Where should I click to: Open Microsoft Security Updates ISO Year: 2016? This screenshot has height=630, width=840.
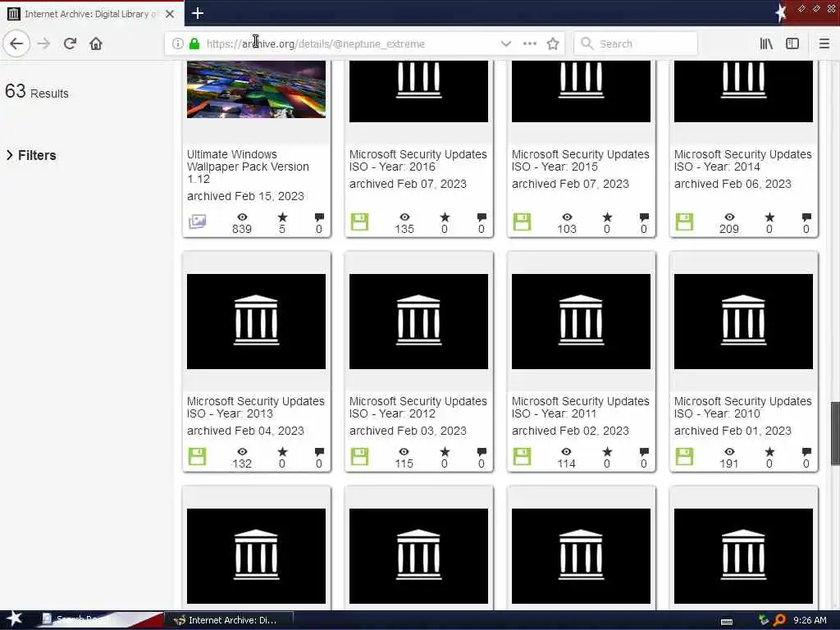pyautogui.click(x=418, y=160)
